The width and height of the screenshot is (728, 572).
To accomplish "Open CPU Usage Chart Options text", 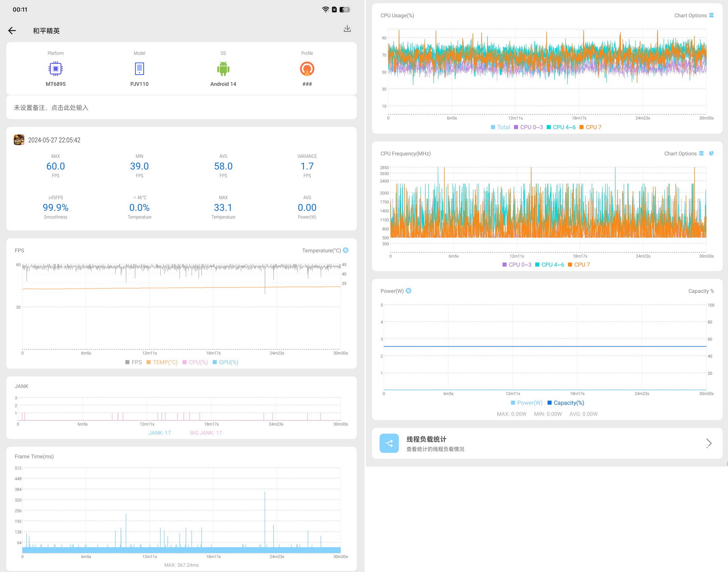I will click(x=691, y=15).
